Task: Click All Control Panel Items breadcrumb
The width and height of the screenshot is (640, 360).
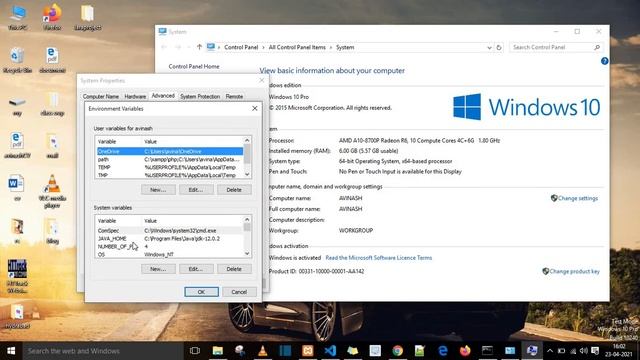Action: click(297, 47)
